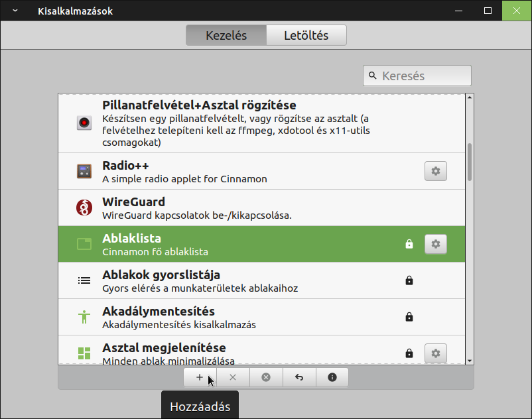Maximize the Kisalkalmazások window

[x=488, y=11]
